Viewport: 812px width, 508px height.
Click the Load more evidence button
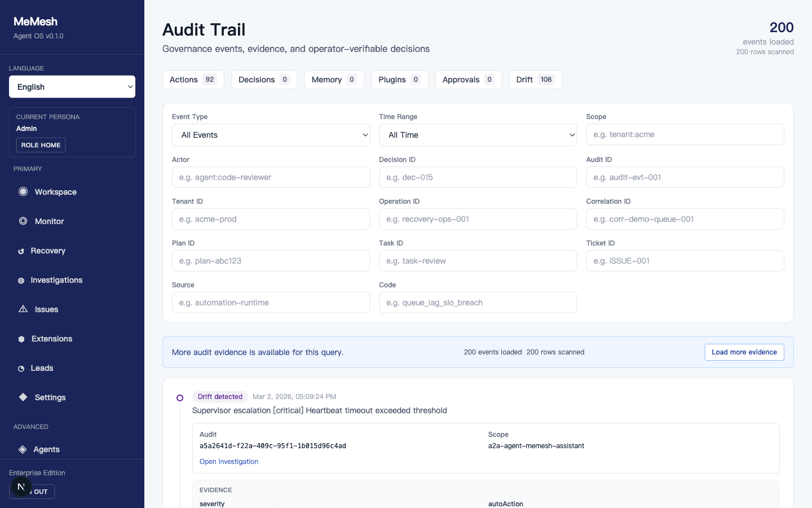point(744,352)
